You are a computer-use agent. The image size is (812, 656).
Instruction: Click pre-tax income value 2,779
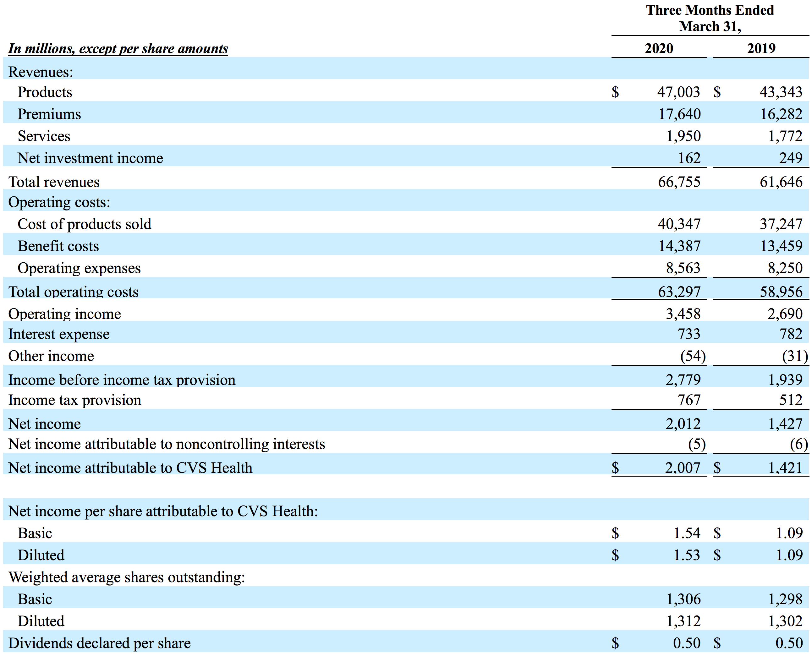tap(683, 380)
